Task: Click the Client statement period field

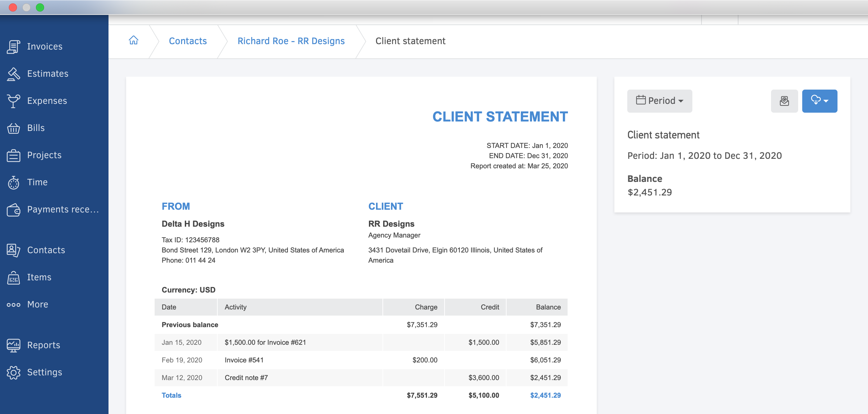Action: [659, 100]
